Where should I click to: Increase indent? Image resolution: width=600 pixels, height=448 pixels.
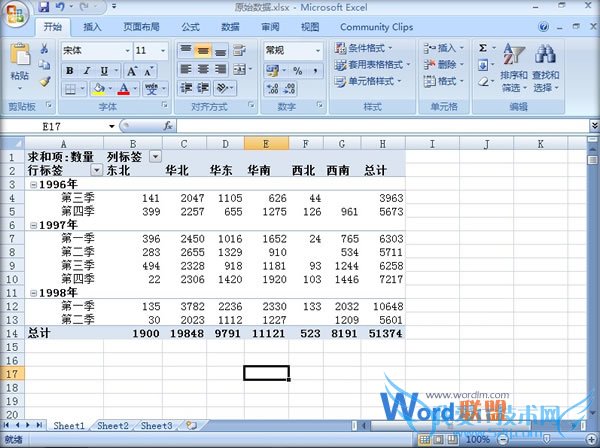tap(203, 88)
